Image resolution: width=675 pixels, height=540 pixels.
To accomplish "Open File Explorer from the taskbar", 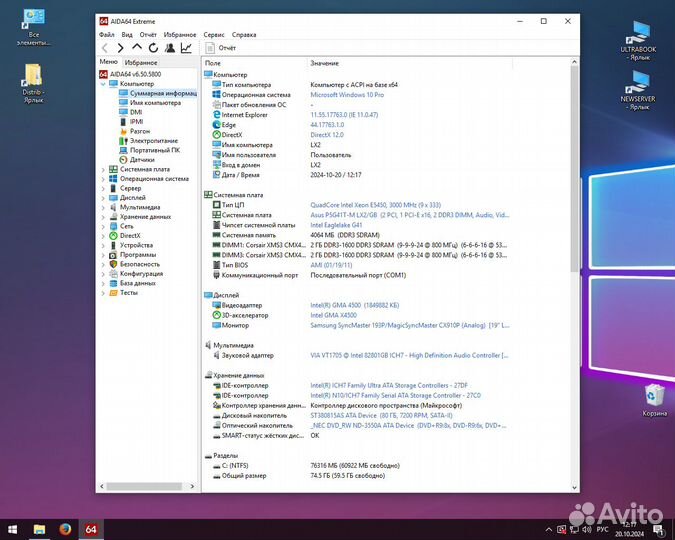I will point(39,529).
